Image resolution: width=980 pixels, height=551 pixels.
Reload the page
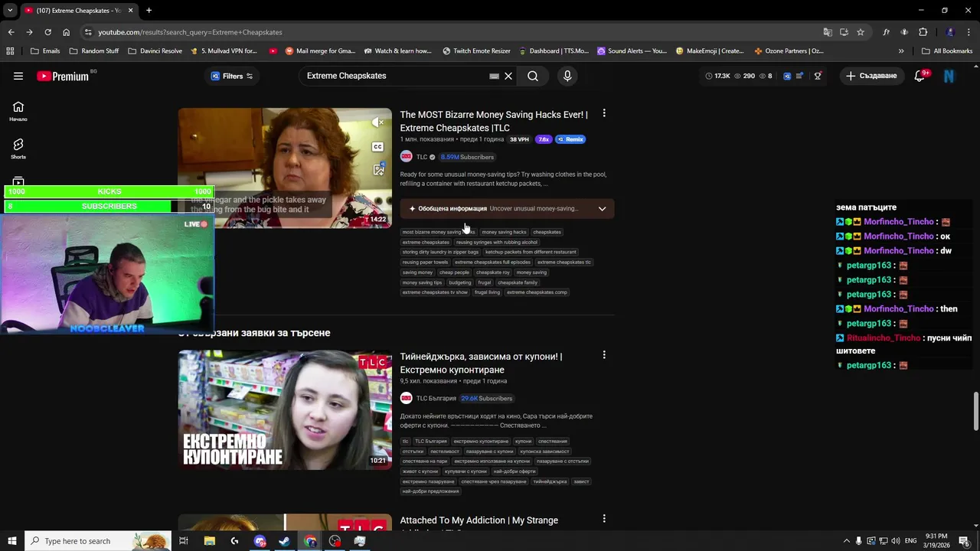coord(47,32)
